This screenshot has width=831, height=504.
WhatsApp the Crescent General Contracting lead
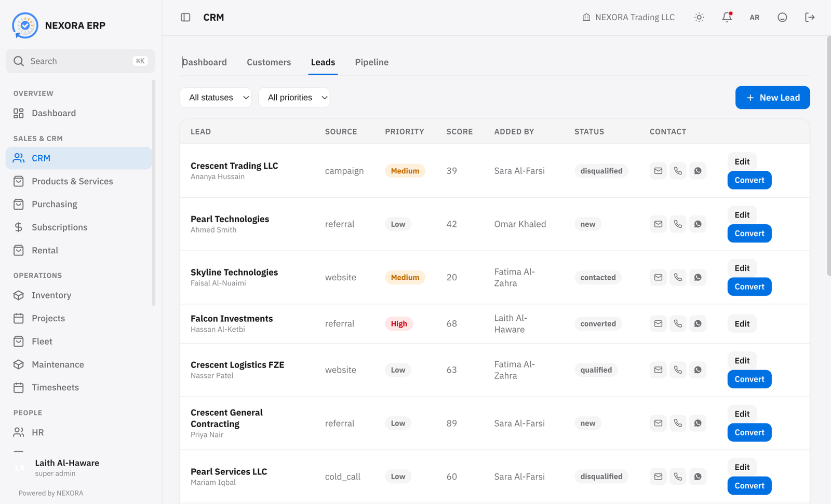tap(698, 423)
